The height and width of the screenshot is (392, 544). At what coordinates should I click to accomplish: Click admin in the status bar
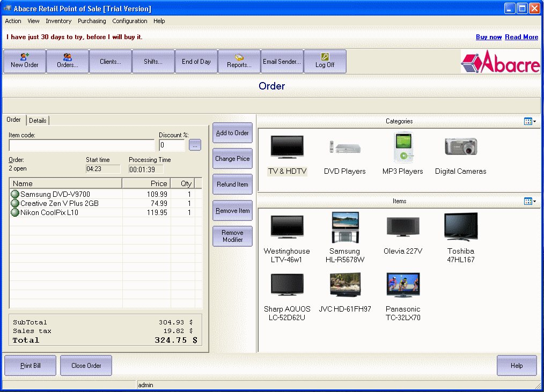145,385
